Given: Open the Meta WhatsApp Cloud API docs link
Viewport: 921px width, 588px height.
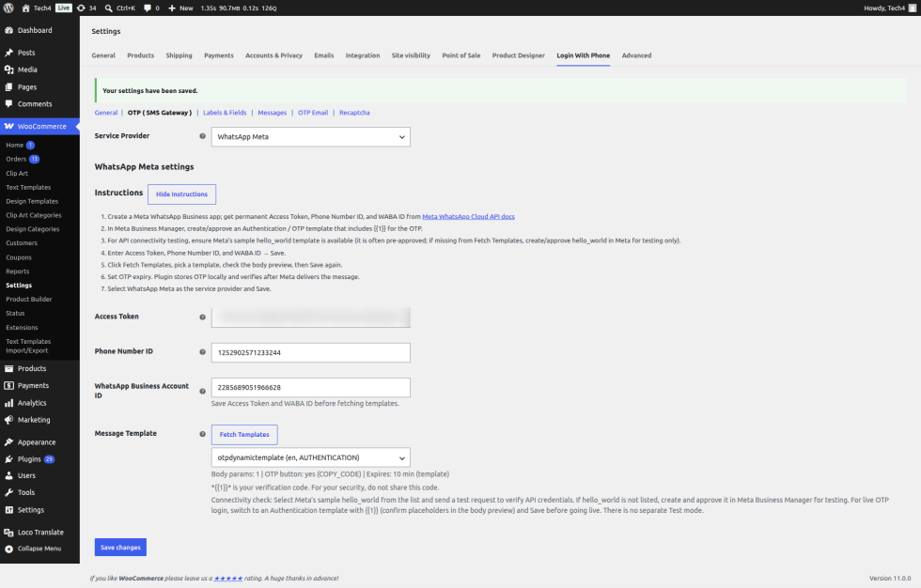Looking at the screenshot, I should click(468, 217).
